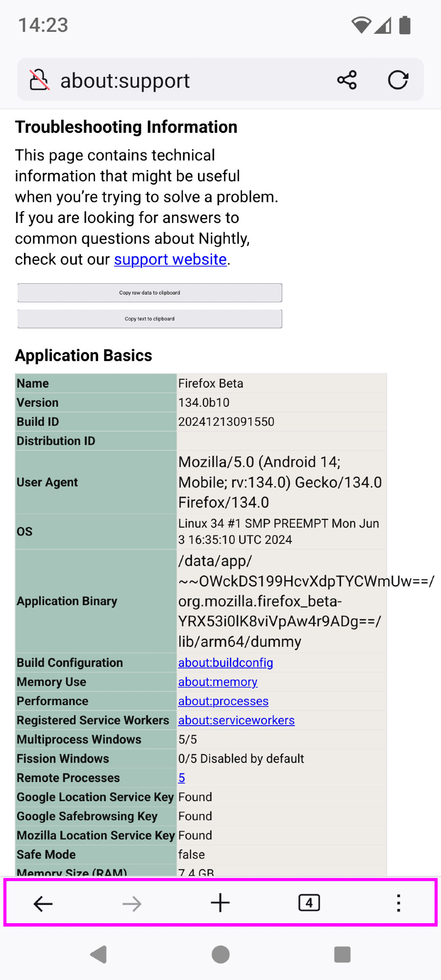Tap the Safe Mode label
The width and height of the screenshot is (441, 980).
pos(46,855)
